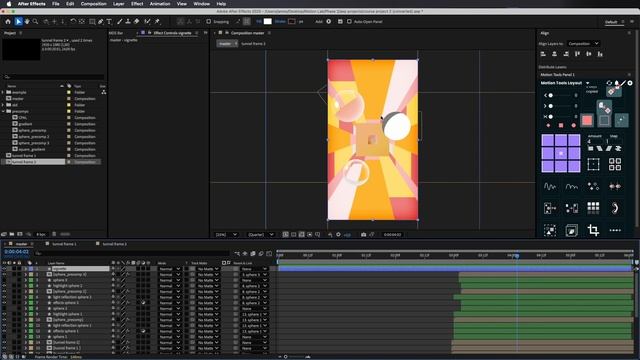Viewport: 640px width, 360px height.
Task: Expand the sphere 3 layer properties
Action: [x=25, y=280]
